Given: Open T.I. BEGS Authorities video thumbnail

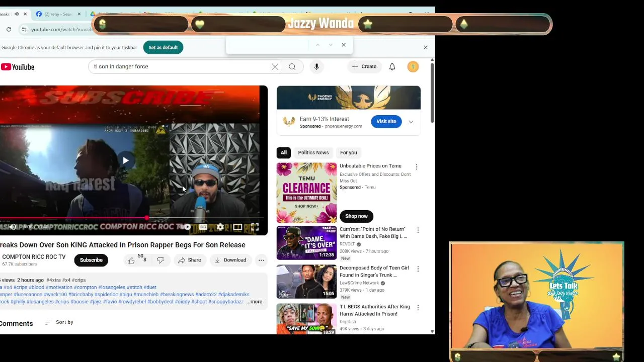Looking at the screenshot, I should [306, 319].
